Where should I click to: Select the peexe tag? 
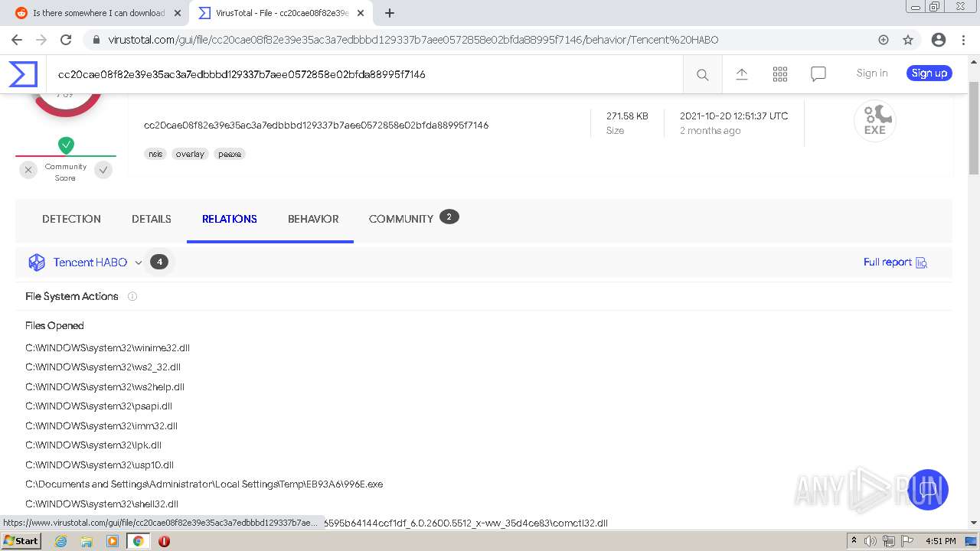coord(229,154)
